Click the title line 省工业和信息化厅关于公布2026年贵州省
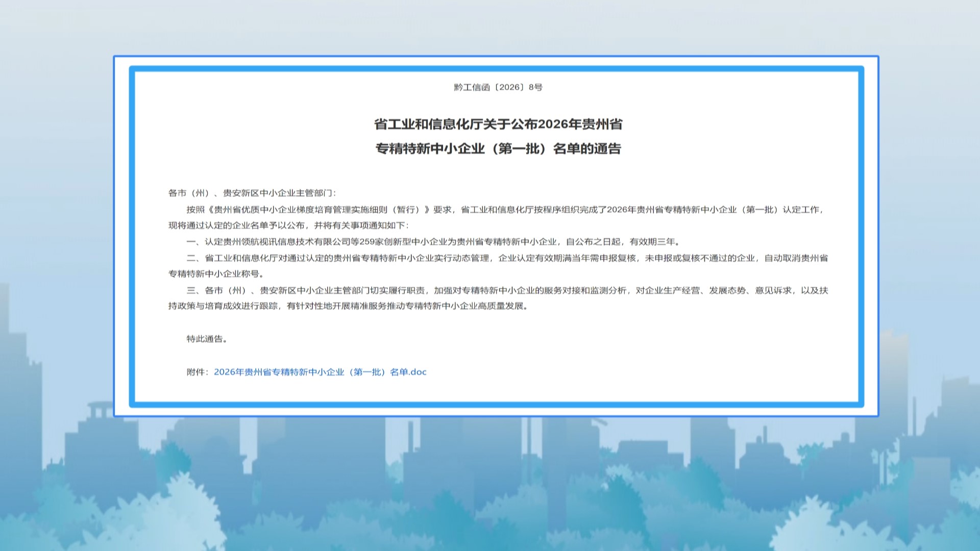The width and height of the screenshot is (980, 551). tap(498, 124)
